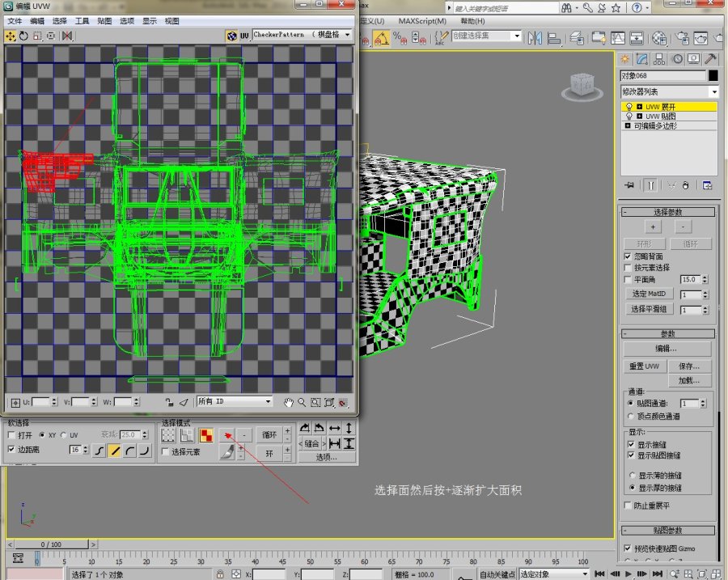Click the Material Editor toolbar icon
The height and width of the screenshot is (580, 728).
click(659, 37)
